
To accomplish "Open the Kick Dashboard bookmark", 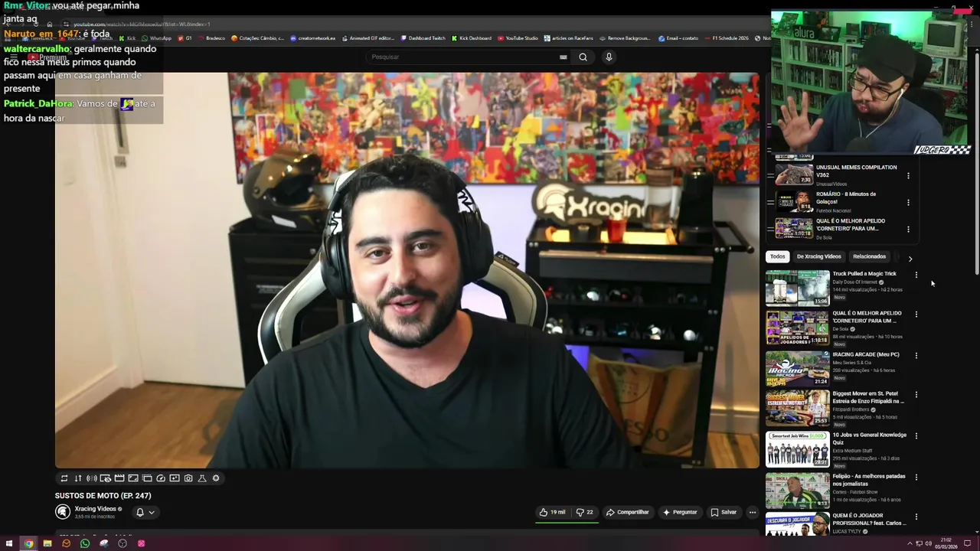I will [x=472, y=38].
